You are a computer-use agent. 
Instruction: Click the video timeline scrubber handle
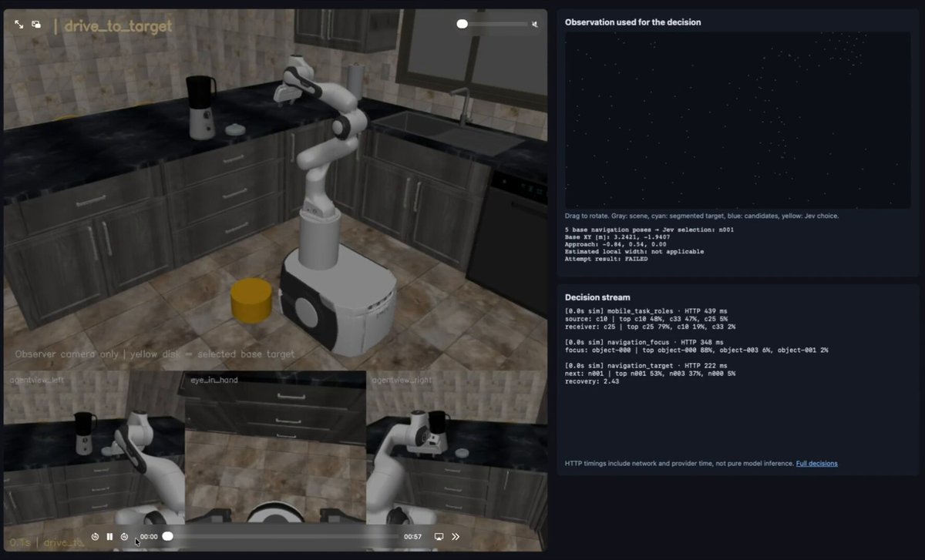tap(167, 536)
